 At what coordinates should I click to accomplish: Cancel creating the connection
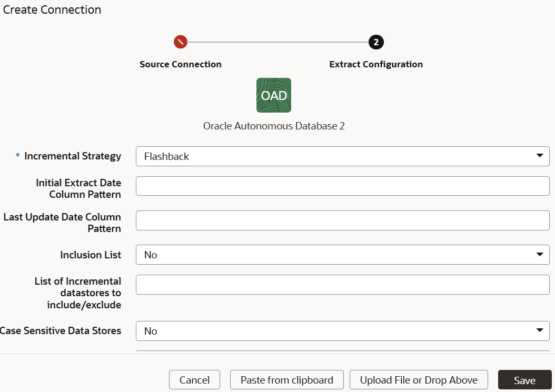[194, 379]
